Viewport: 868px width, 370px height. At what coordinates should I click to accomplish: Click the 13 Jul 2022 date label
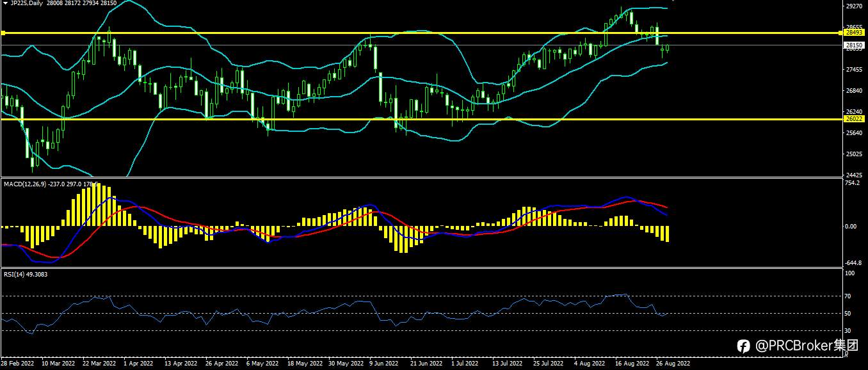pos(508,363)
